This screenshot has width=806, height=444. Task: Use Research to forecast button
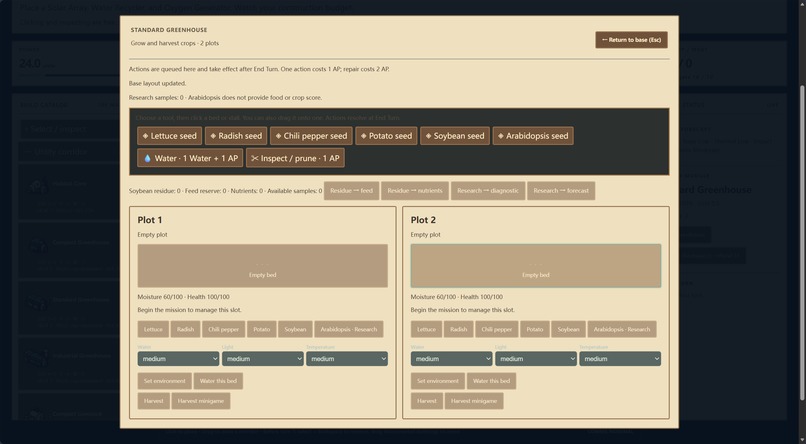pos(561,191)
